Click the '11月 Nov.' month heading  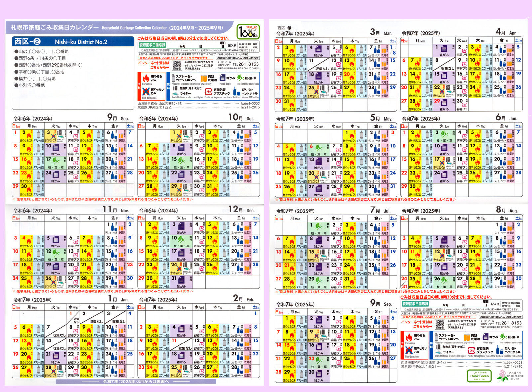[x=116, y=210]
